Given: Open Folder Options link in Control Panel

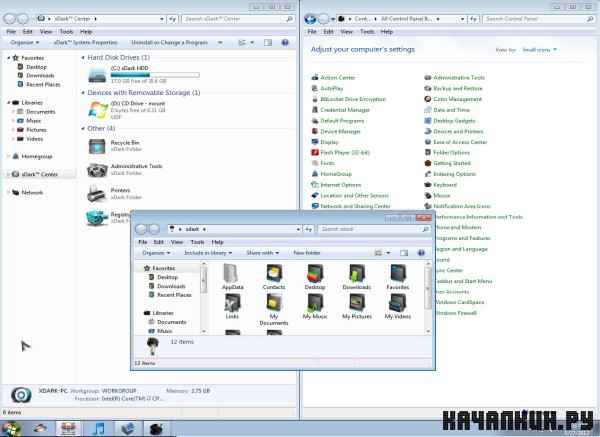Looking at the screenshot, I should pos(452,153).
